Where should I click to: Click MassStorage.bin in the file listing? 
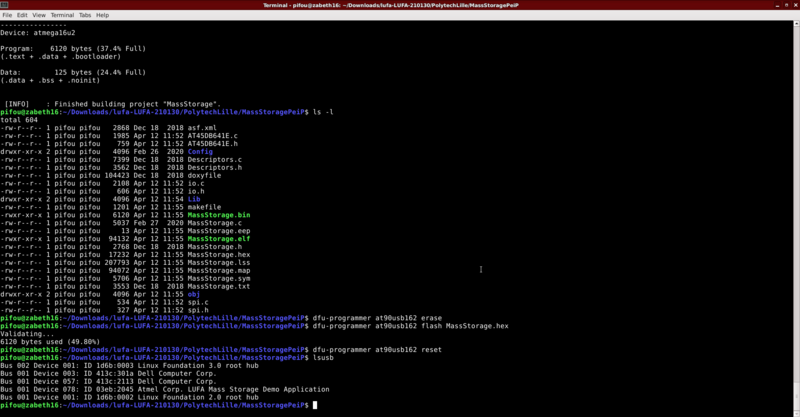pos(218,215)
